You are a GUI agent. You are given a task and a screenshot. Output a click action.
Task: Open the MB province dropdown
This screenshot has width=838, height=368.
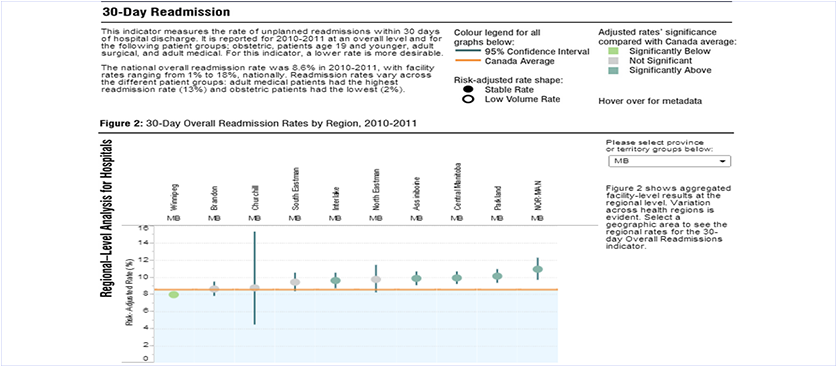pos(669,161)
